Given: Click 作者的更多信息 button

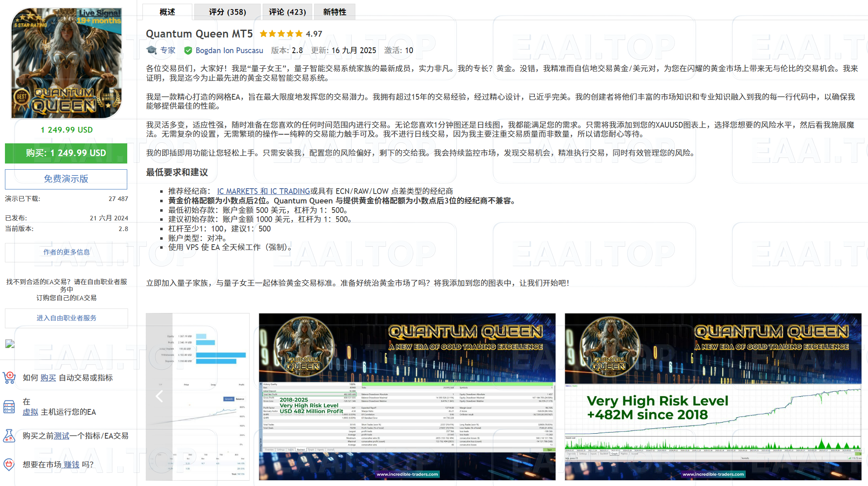Looking at the screenshot, I should (x=66, y=252).
